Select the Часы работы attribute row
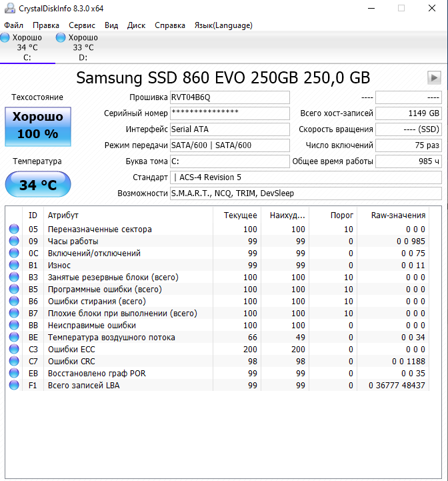This screenshot has width=448, height=481. click(217, 241)
